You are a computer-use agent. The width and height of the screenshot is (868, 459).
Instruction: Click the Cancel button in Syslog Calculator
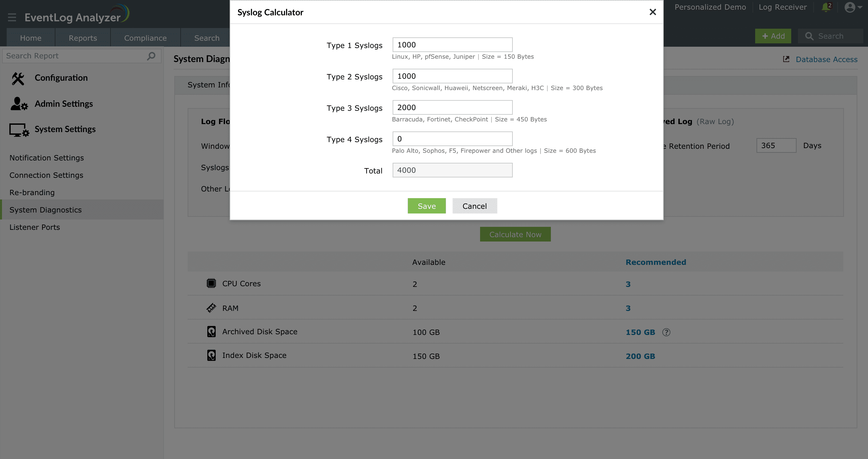(474, 205)
